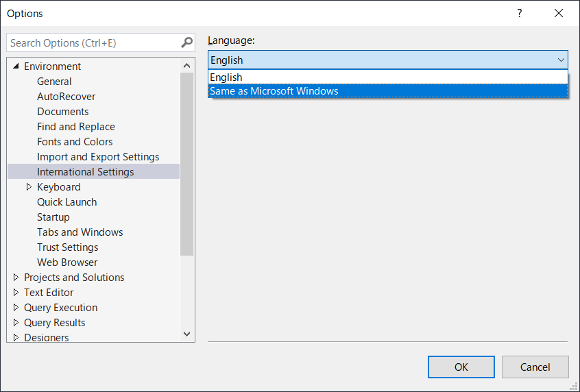Select Query Execution category label
Viewport: 580px width, 392px height.
[x=60, y=308]
